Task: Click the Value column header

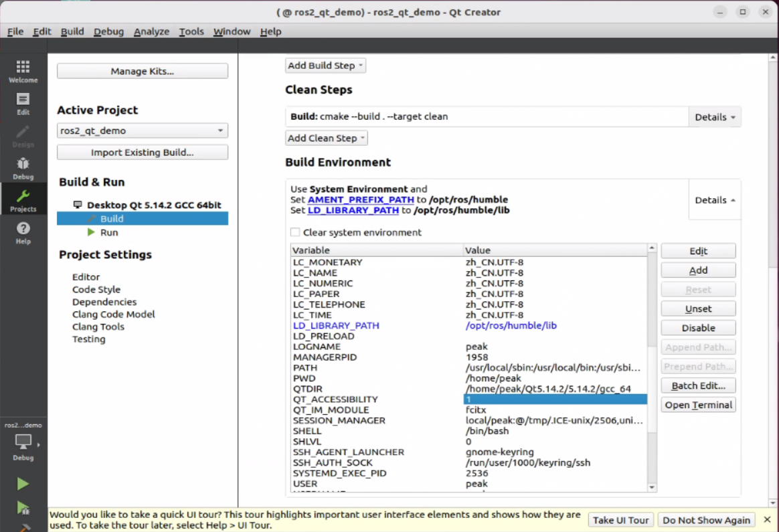Action: (x=555, y=250)
